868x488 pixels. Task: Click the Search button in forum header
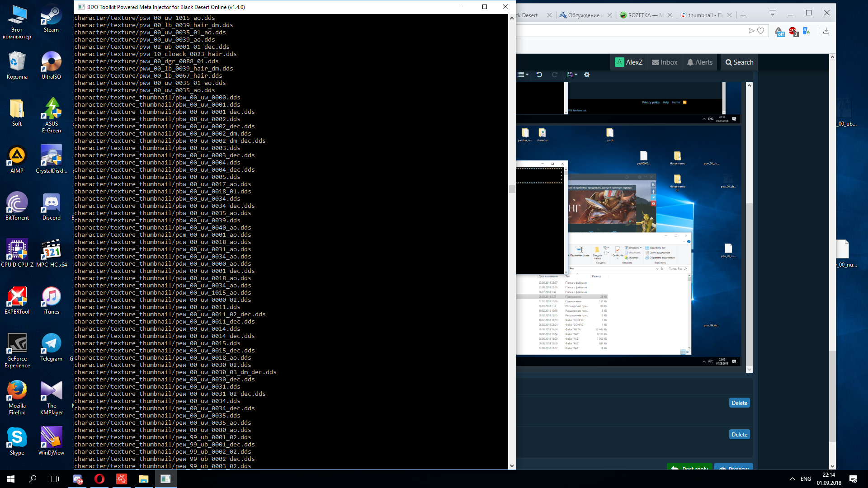click(740, 62)
